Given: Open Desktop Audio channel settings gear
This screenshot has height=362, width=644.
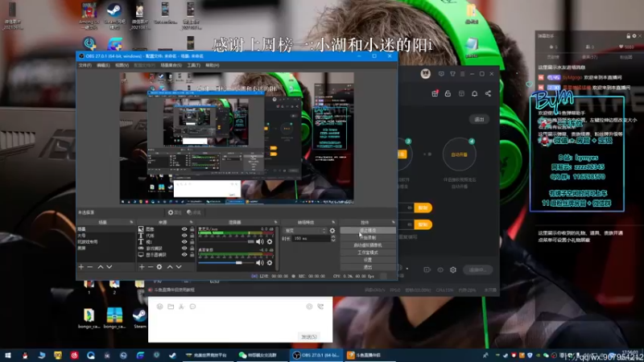Looking at the screenshot, I should 270,263.
